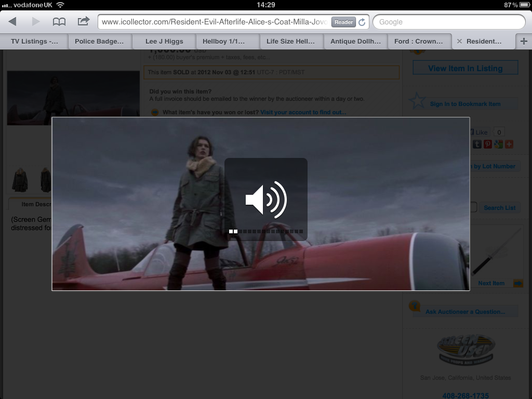
Task: Switch to the Ford : Crown tab
Action: tap(419, 42)
